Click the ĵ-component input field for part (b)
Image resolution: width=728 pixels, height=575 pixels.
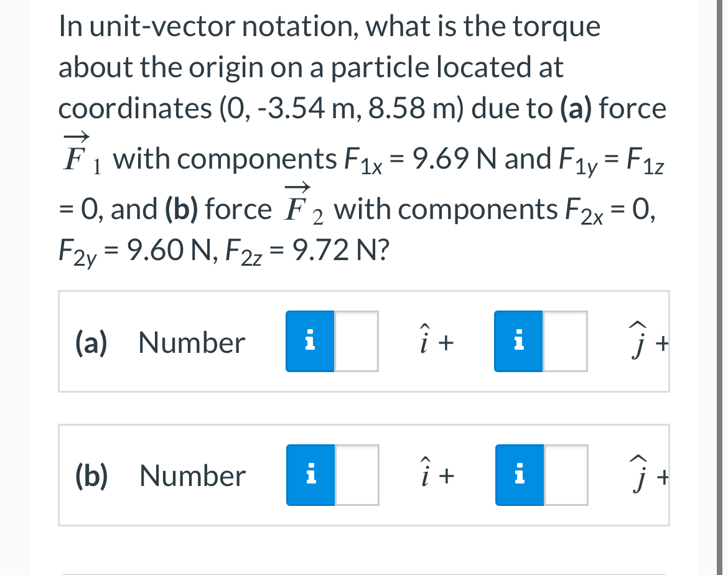point(566,475)
